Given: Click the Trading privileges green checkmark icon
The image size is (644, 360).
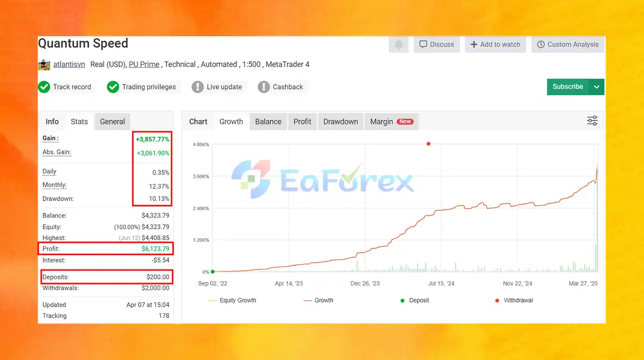Looking at the screenshot, I should (113, 87).
